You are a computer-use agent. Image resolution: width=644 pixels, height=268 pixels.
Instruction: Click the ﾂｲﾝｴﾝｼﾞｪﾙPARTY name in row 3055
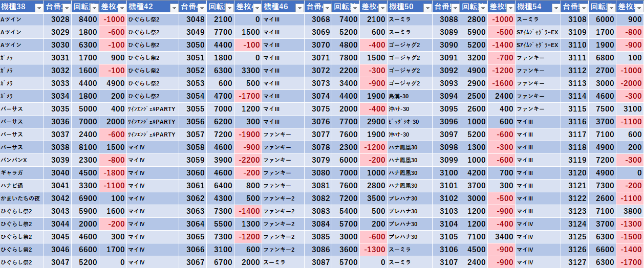pos(153,109)
